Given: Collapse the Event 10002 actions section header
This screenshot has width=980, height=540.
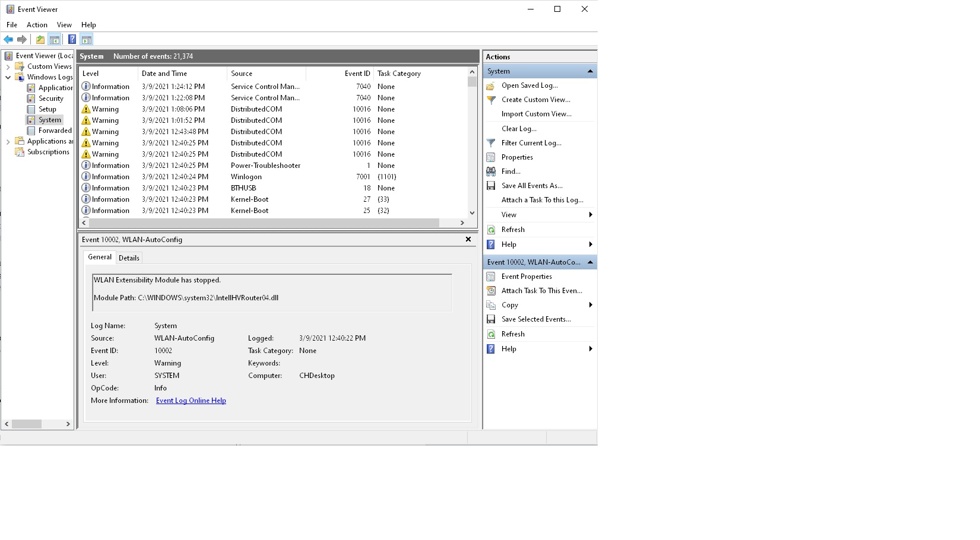Looking at the screenshot, I should 590,262.
